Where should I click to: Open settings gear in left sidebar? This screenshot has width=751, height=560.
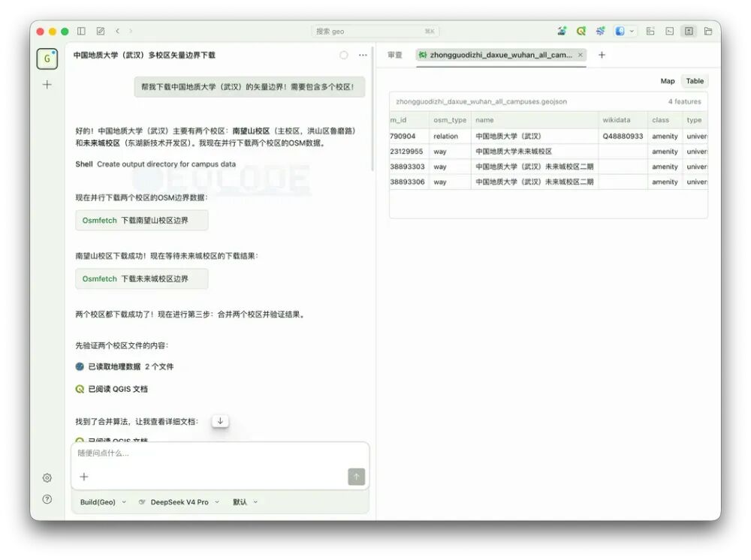coord(47,477)
